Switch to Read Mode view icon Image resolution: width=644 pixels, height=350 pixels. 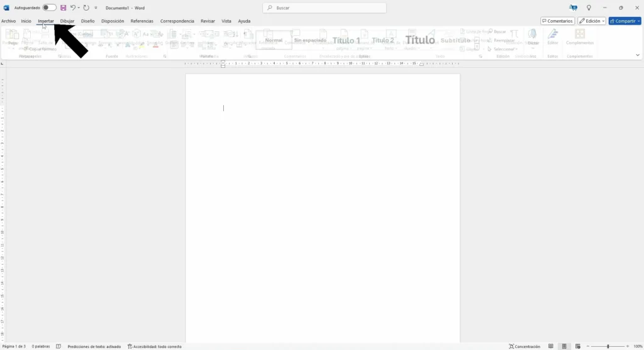point(551,346)
